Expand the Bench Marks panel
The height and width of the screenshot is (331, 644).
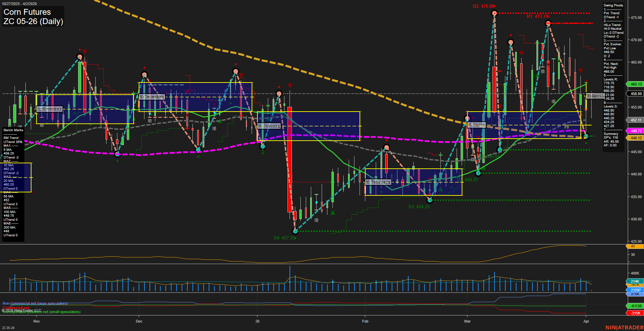click(x=13, y=130)
